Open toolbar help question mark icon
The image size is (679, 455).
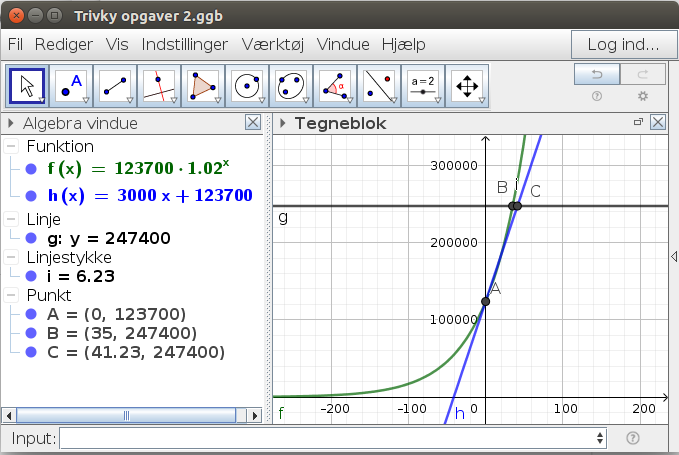point(597,96)
